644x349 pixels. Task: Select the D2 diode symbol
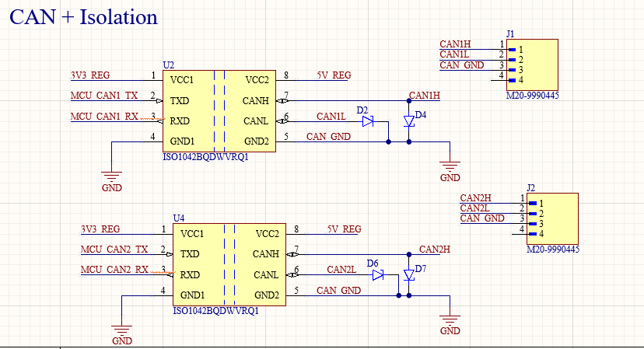pyautogui.click(x=368, y=121)
